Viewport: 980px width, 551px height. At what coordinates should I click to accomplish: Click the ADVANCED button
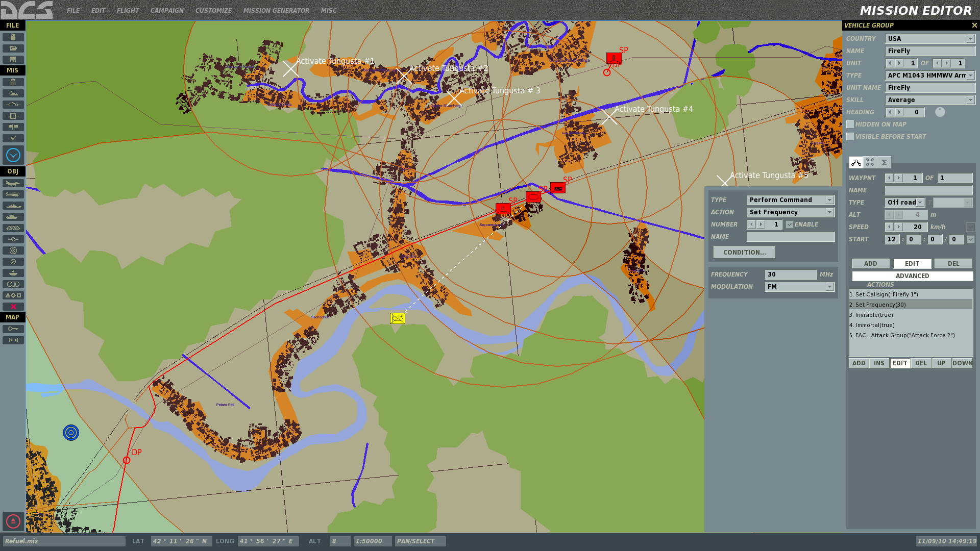click(912, 276)
